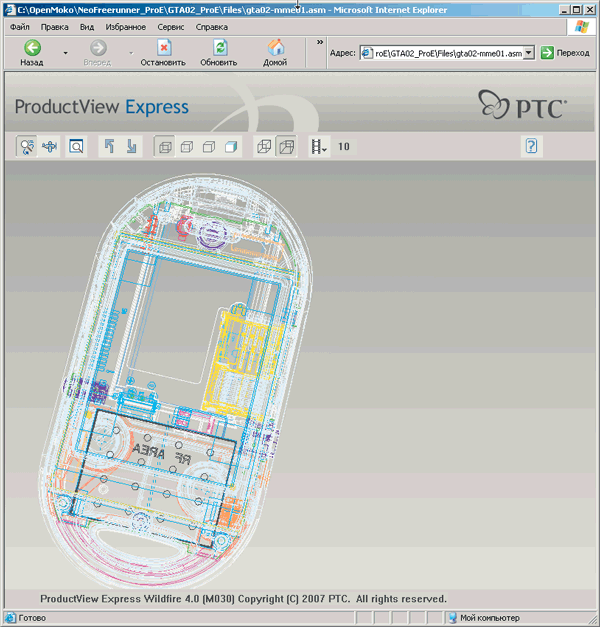
Task: Open the Вид menu
Action: coord(87,27)
